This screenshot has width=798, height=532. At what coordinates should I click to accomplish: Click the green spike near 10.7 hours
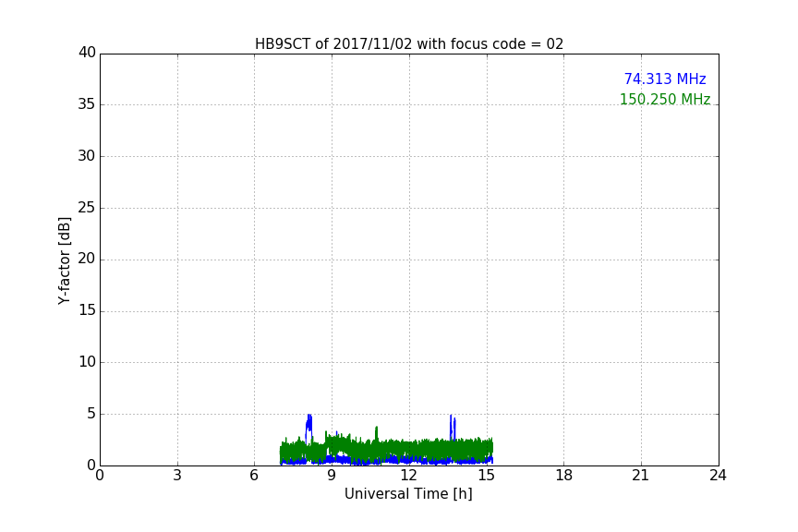377,433
